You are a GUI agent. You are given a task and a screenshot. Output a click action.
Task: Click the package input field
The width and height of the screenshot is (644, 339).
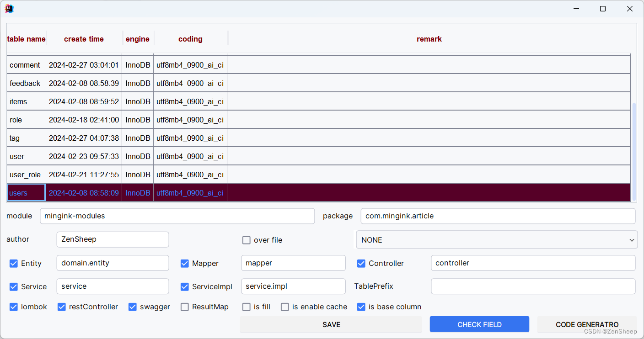(498, 216)
